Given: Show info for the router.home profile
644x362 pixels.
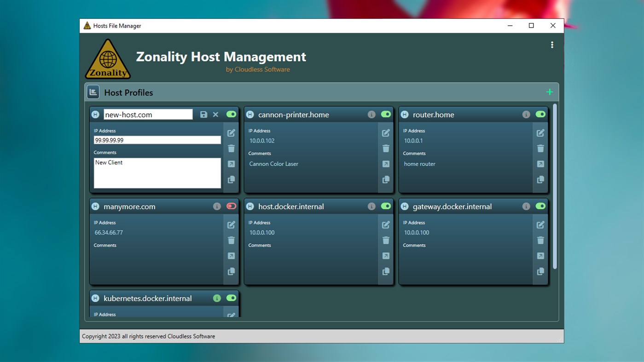Looking at the screenshot, I should [526, 115].
